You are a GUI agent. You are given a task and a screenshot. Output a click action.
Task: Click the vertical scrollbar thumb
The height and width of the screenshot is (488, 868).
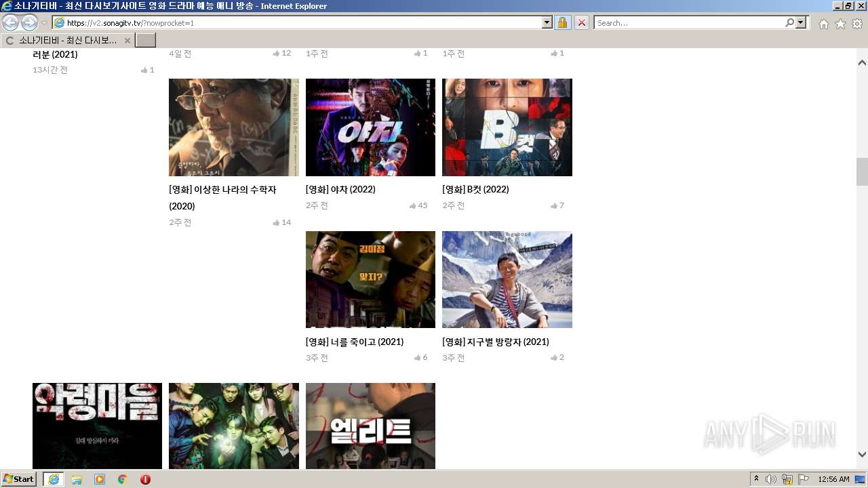[862, 171]
